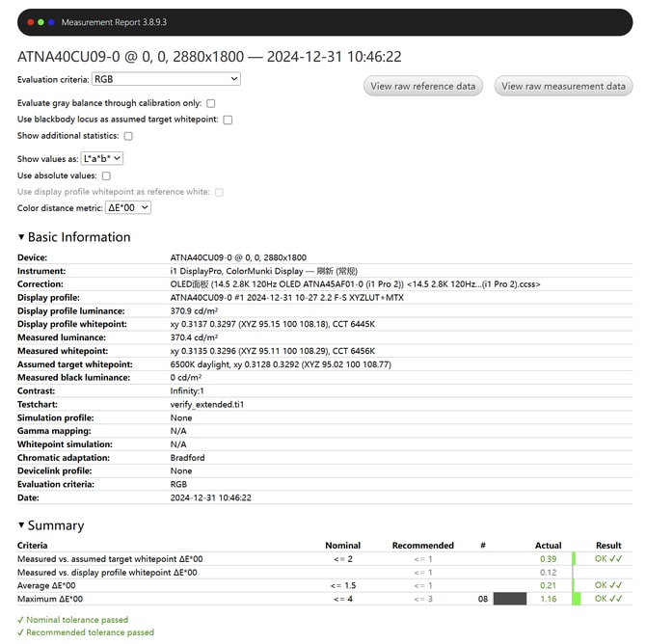646x644 pixels.
Task: Click the Recommended column header
Action: (x=423, y=546)
